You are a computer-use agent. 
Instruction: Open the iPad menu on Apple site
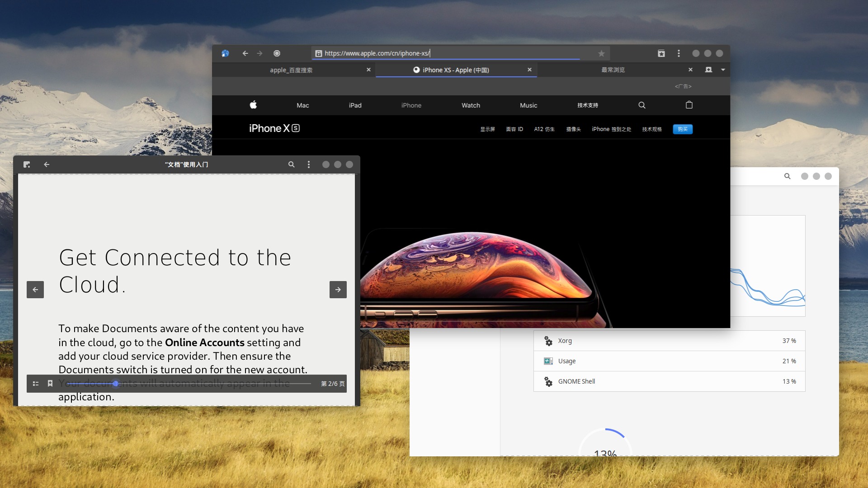(355, 105)
